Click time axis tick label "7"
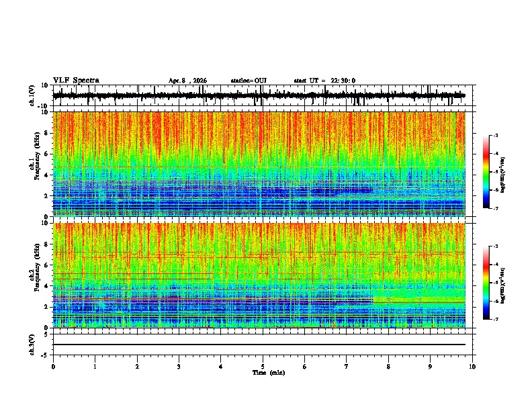Screen dimensions: 532x411 coord(347,367)
